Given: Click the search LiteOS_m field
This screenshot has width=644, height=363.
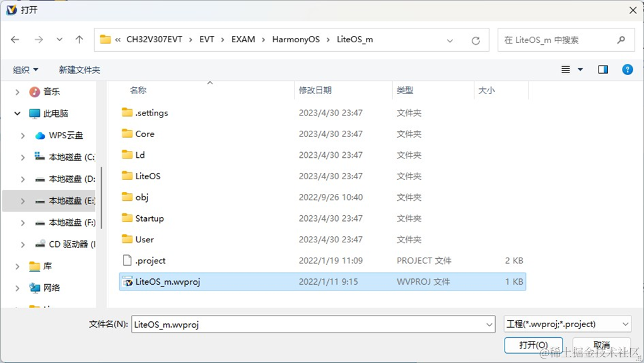Looking at the screenshot, I should (566, 40).
